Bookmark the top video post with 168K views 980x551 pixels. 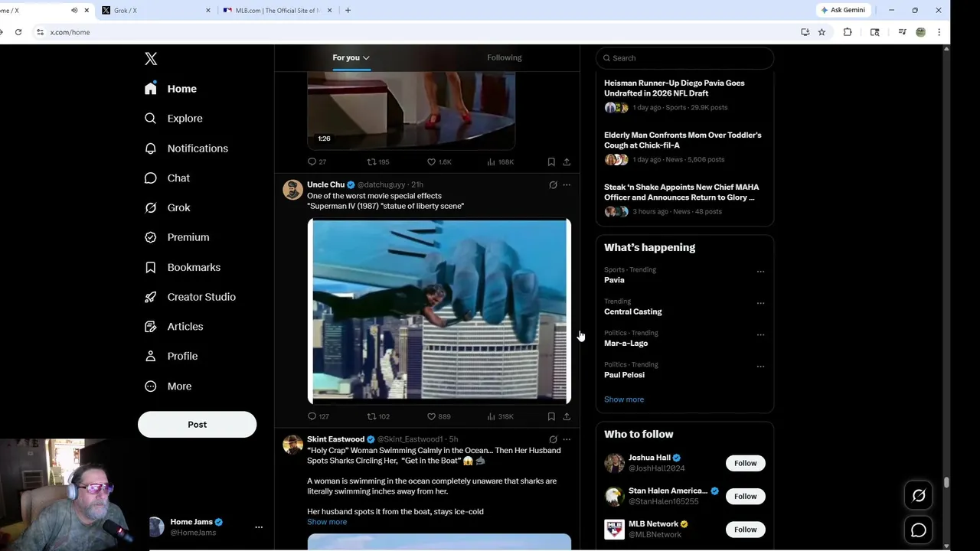pyautogui.click(x=551, y=162)
